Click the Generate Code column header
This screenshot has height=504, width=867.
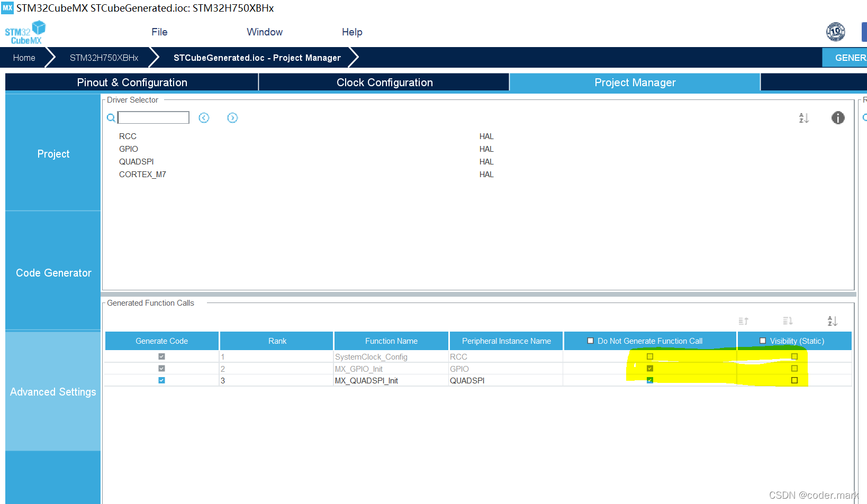(x=162, y=341)
